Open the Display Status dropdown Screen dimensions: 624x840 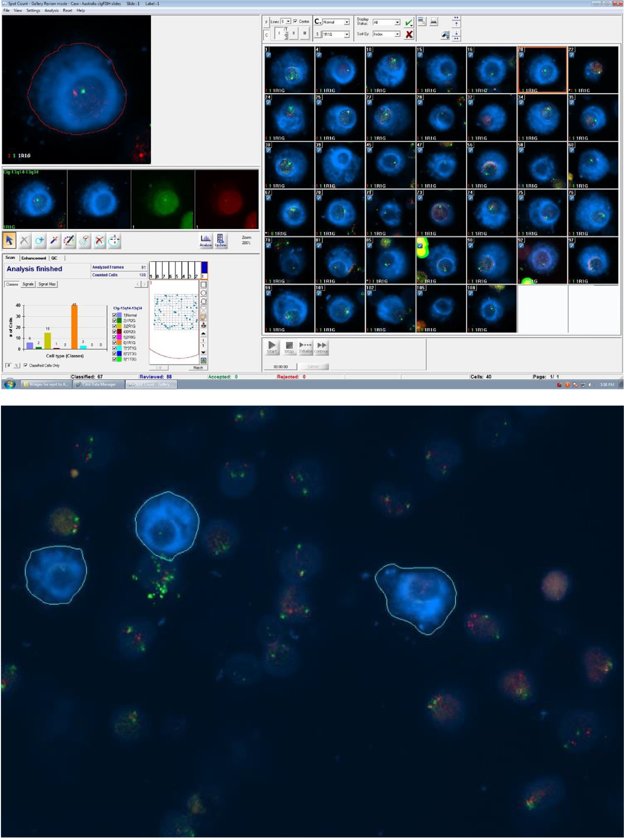(397, 22)
